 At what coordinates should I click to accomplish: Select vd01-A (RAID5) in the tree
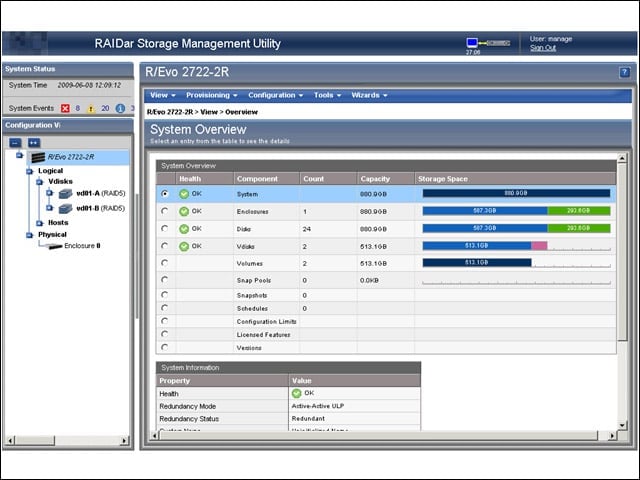[x=101, y=193]
